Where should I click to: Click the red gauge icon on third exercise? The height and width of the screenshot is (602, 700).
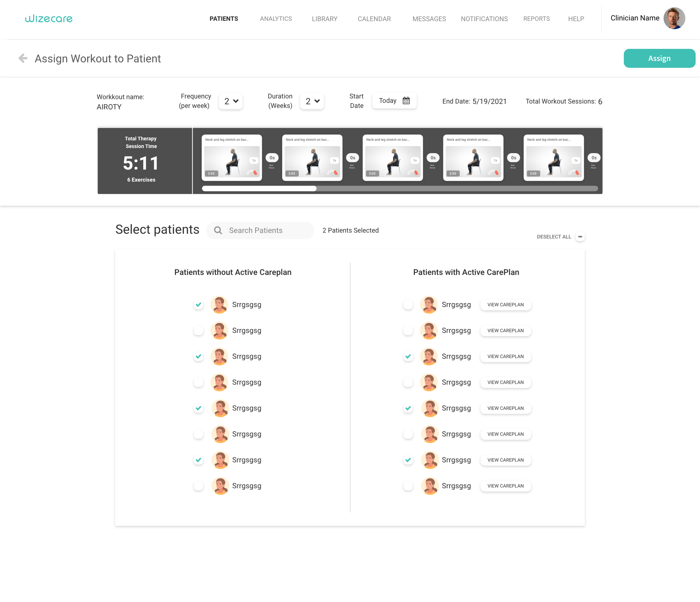click(x=413, y=172)
